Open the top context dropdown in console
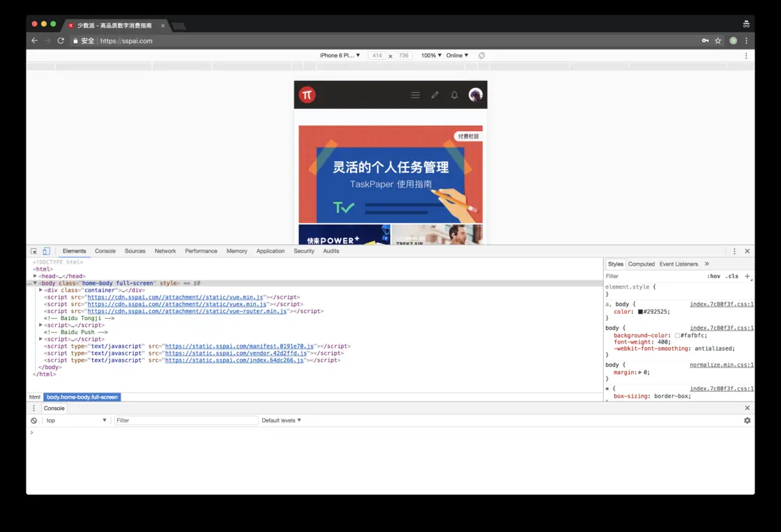Image resolution: width=781 pixels, height=532 pixels. click(76, 420)
